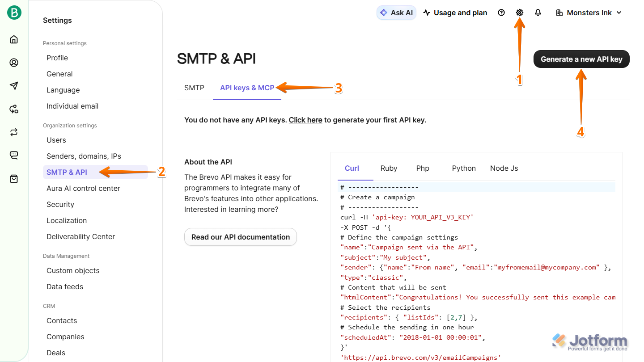This screenshot has width=644, height=362.
Task: Open Campaigns paper plane icon
Action: point(14,86)
